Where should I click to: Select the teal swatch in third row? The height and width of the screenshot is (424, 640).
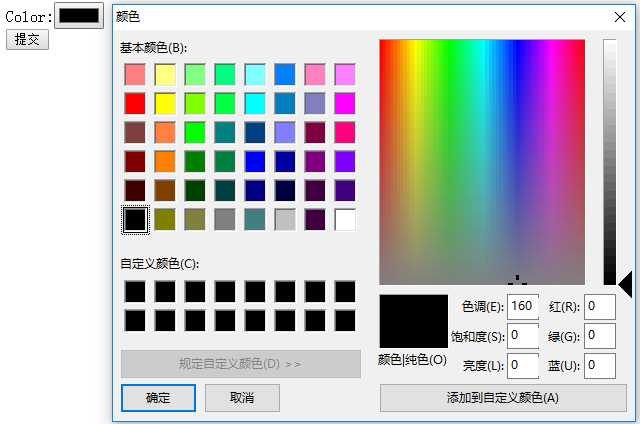225,133
